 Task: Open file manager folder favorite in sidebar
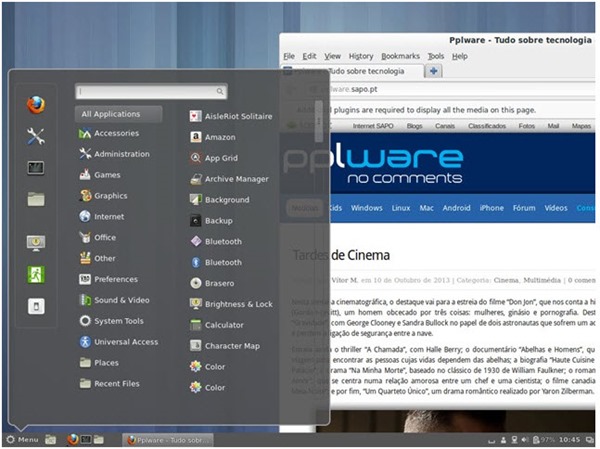click(36, 199)
